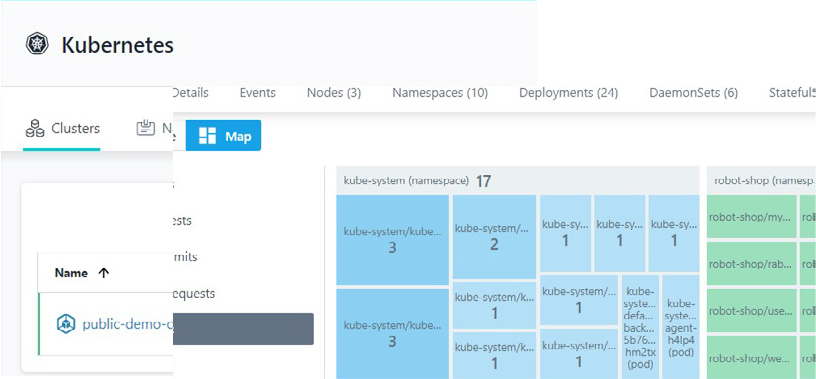Select the kube-system (namespace) 17 header
816x379 pixels.
(517, 181)
